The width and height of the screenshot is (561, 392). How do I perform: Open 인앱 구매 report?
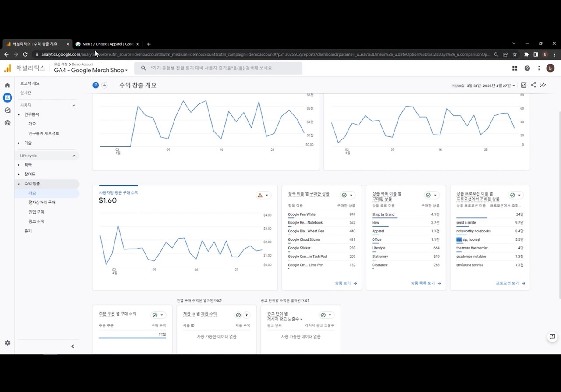(x=36, y=212)
